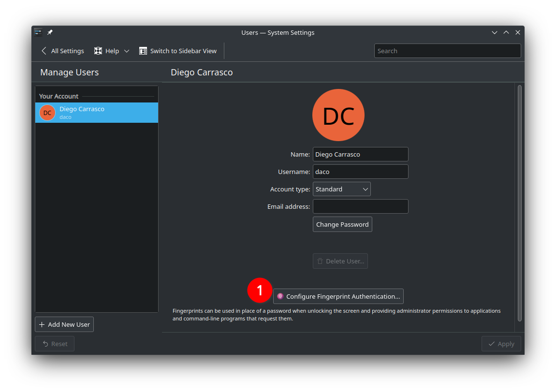Screen dimensions: 556x392
Task: Open the Account type dropdown
Action: pyautogui.click(x=341, y=189)
